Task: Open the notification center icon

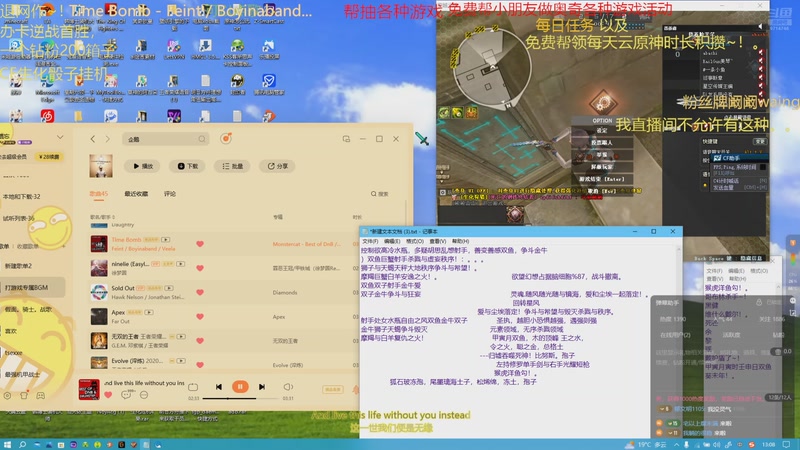Action: 786,444
